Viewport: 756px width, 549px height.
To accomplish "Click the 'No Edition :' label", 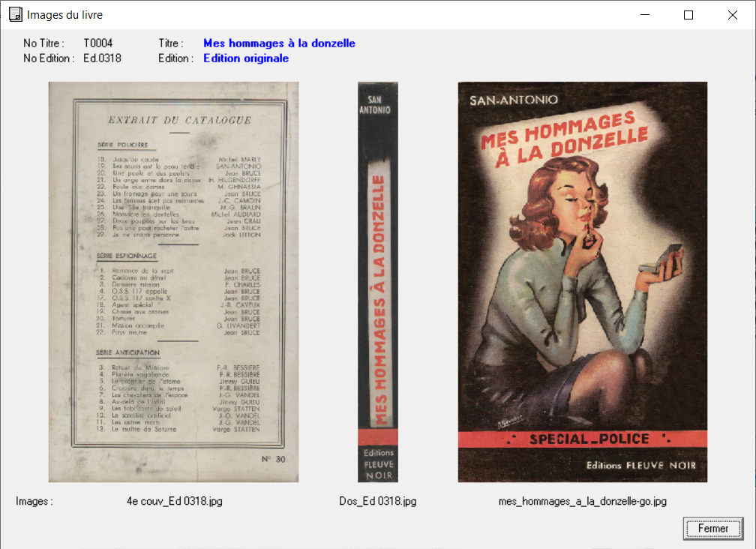I will coord(49,58).
